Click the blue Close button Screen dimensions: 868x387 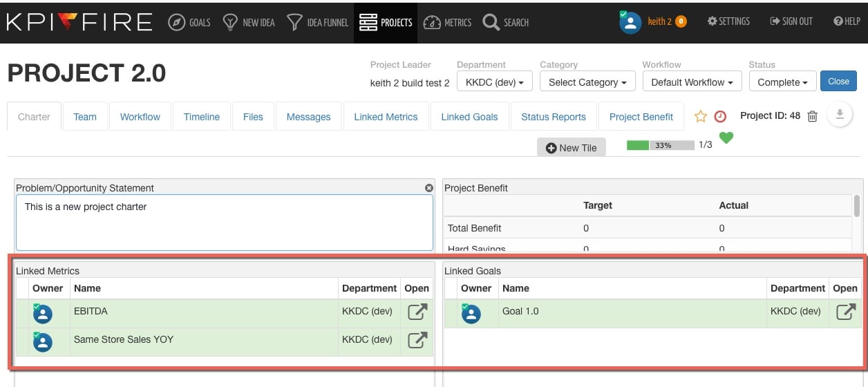838,82
